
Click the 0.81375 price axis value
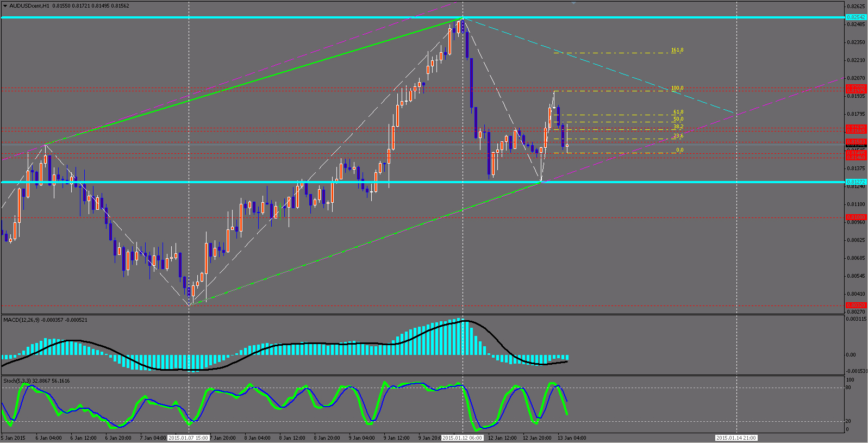(856, 168)
